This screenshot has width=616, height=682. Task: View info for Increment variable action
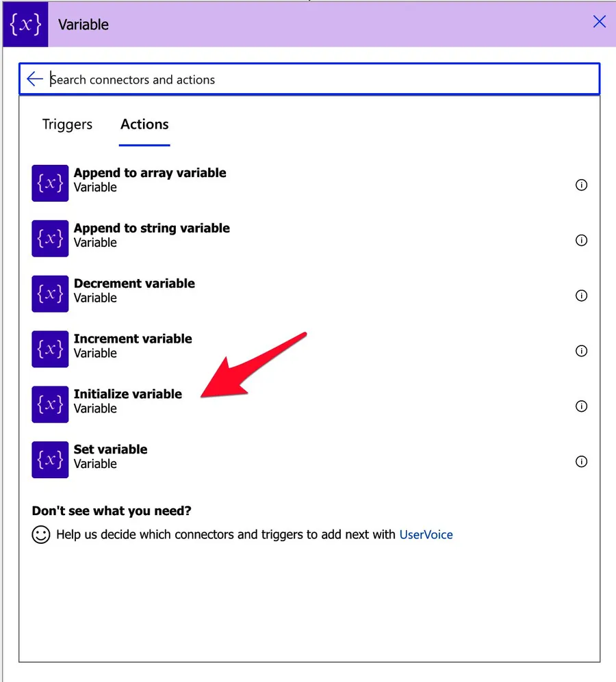(581, 351)
